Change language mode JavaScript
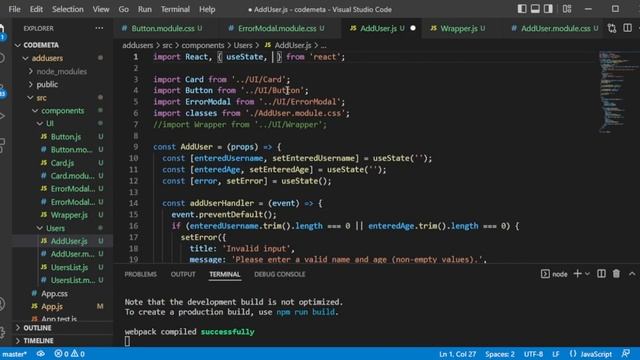Viewport: 640px width, 360px height. click(591, 354)
